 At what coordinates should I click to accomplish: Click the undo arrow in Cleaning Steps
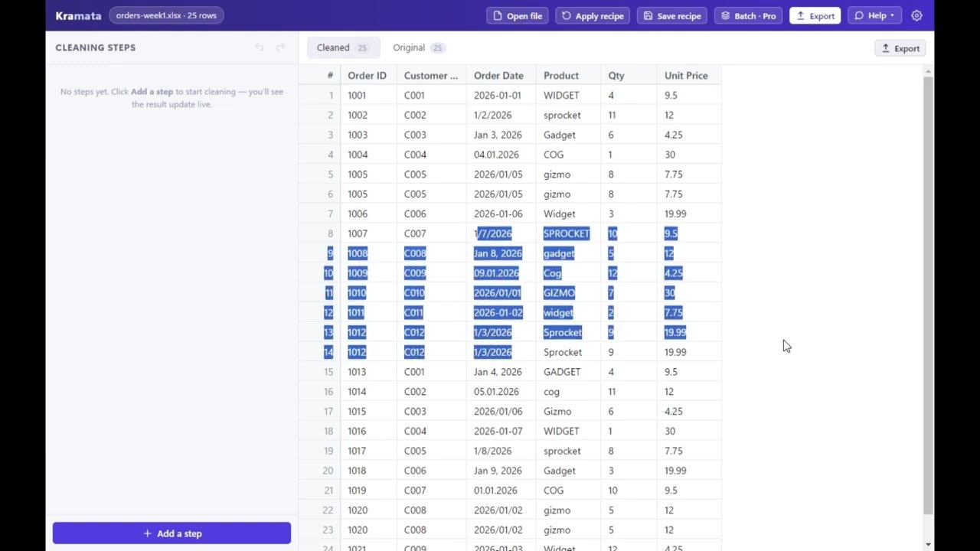pos(260,47)
